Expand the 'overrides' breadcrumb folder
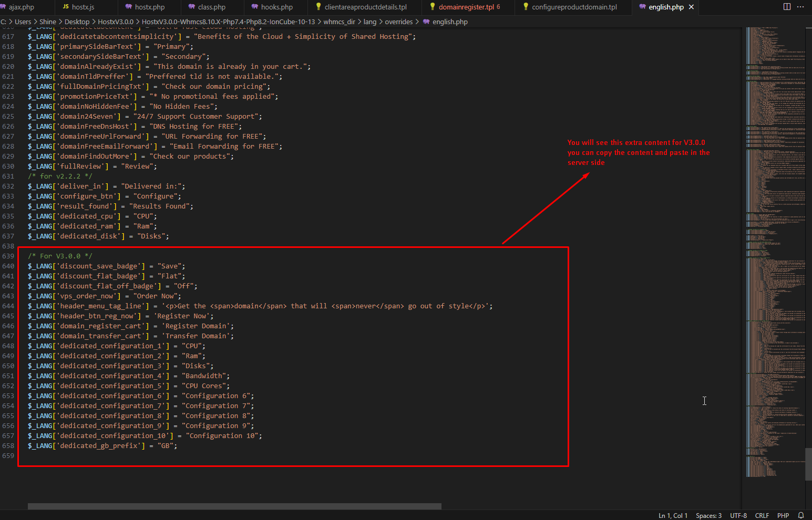 [398, 22]
